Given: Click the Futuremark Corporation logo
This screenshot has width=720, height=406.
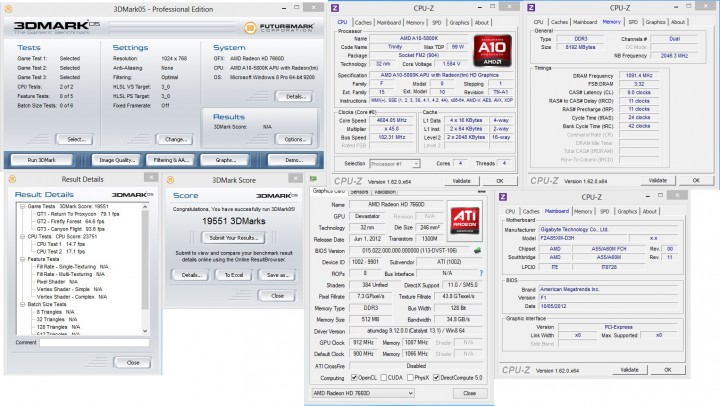Looking at the screenshot, I should [279, 28].
